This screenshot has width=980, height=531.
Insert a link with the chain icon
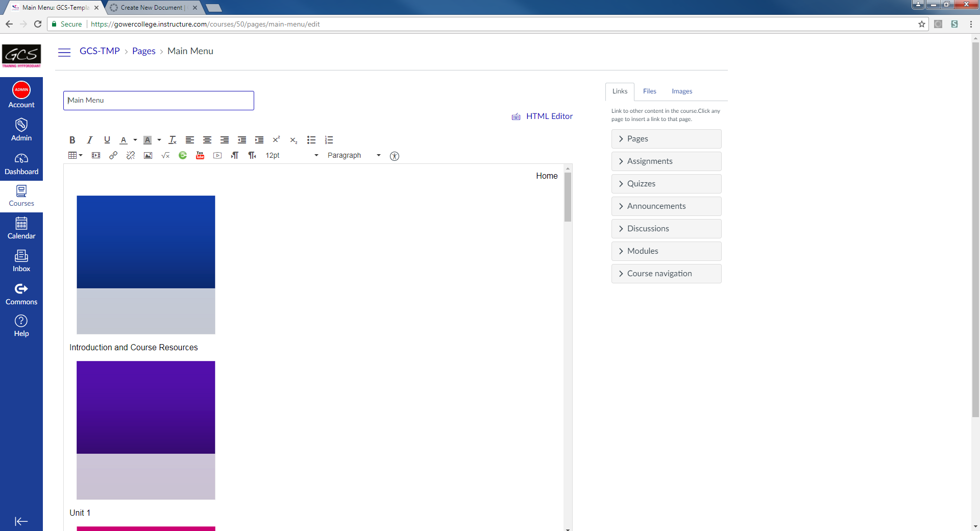click(x=113, y=155)
